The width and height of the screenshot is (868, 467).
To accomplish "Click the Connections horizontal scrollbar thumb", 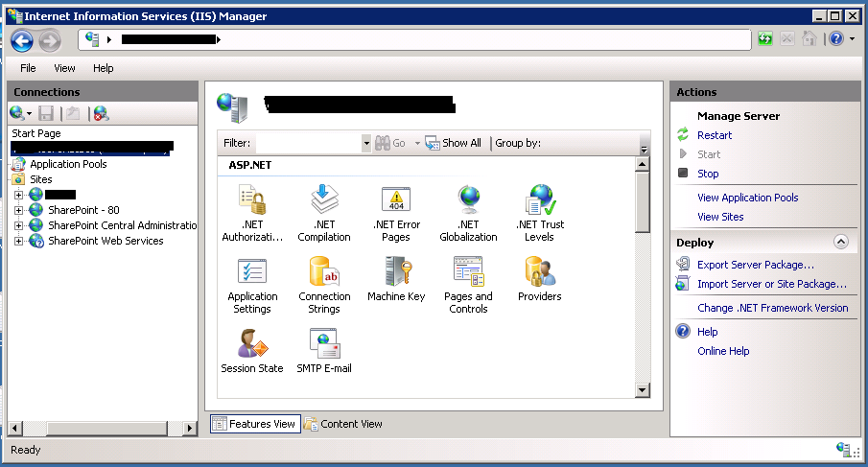I will click(x=106, y=428).
